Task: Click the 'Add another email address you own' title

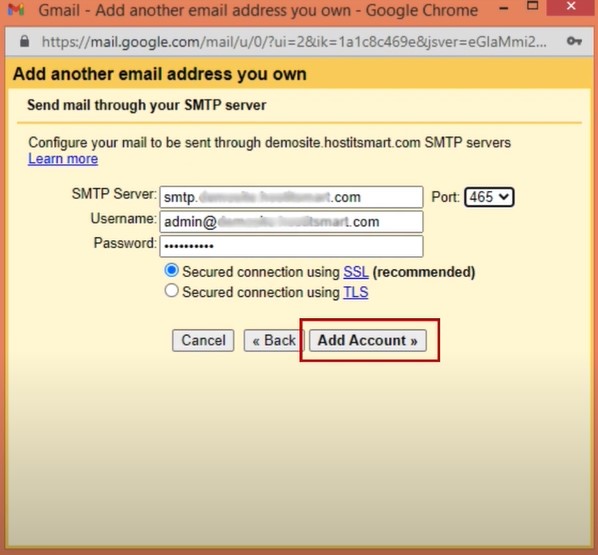Action: coord(159,74)
